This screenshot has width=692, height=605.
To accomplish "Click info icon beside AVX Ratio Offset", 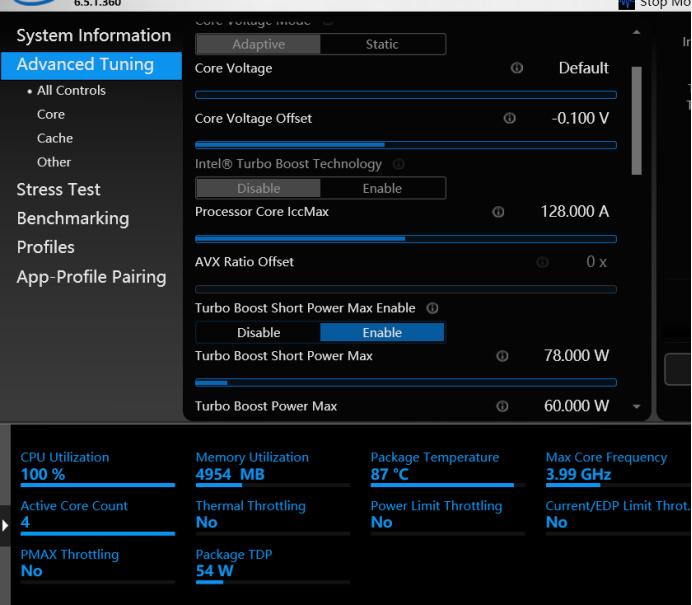I will click(x=543, y=263).
